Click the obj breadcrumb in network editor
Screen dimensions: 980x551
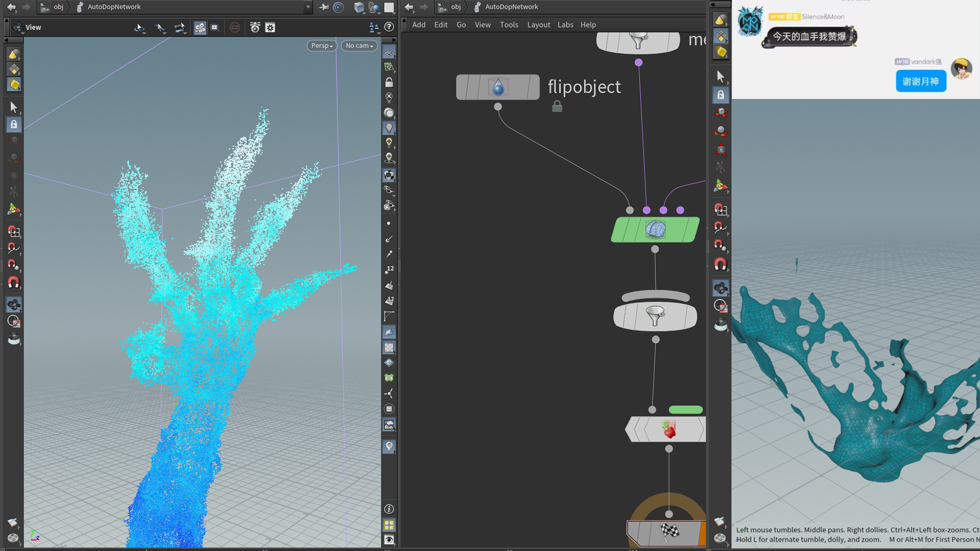[x=455, y=7]
